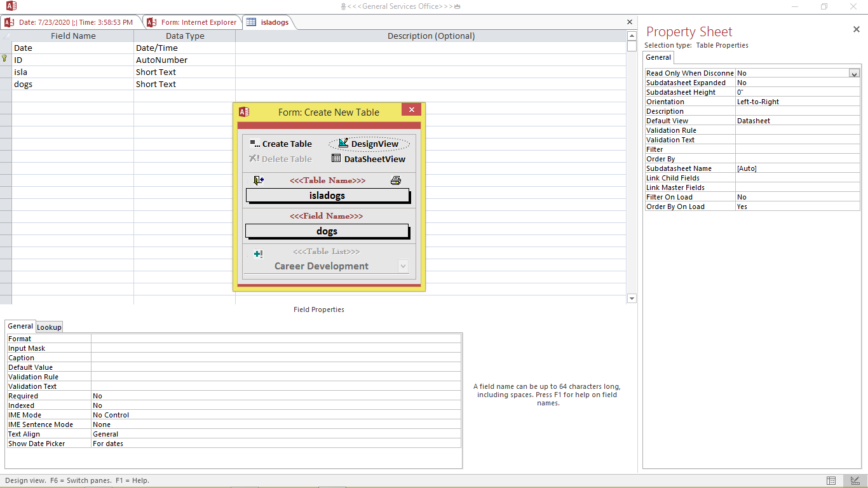Image resolution: width=868 pixels, height=488 pixels.
Task: Close the isladogs document tab
Action: pyautogui.click(x=630, y=22)
